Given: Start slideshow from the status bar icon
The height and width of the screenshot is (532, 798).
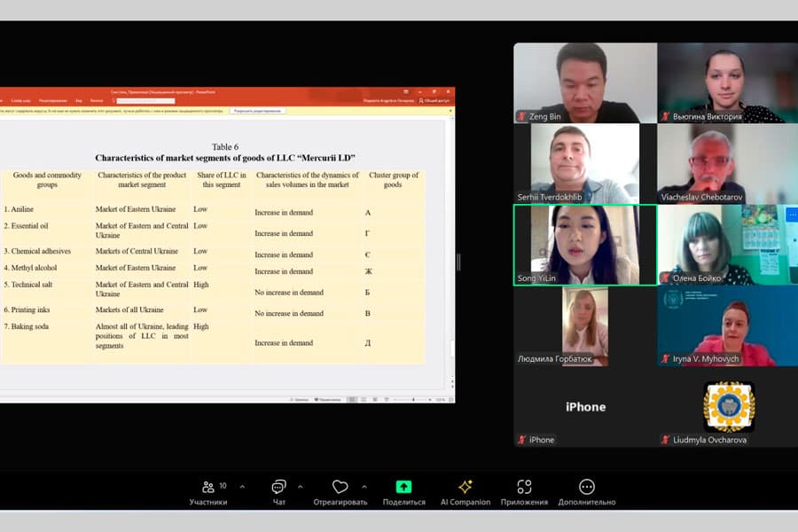Looking at the screenshot, I should [387, 400].
